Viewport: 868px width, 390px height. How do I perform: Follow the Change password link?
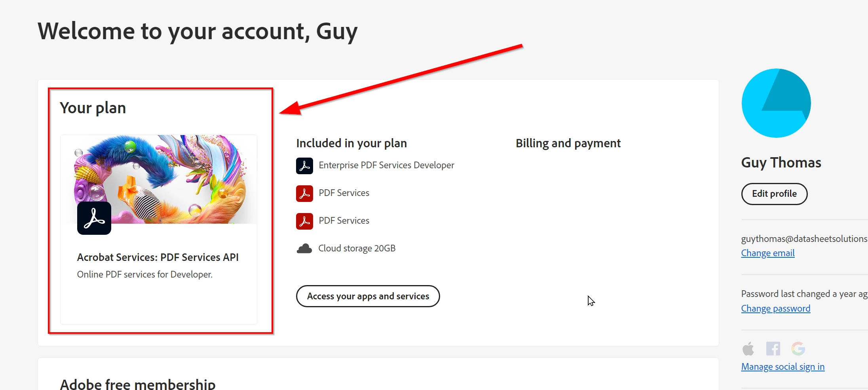(x=776, y=308)
